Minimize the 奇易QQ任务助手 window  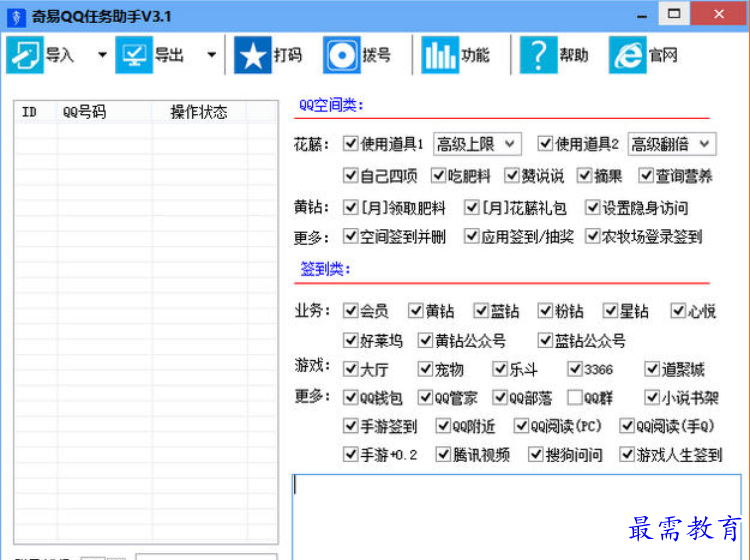point(642,17)
